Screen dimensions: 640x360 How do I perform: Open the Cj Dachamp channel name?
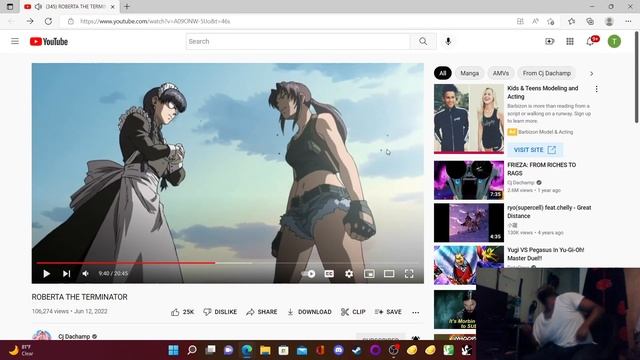(x=74, y=336)
